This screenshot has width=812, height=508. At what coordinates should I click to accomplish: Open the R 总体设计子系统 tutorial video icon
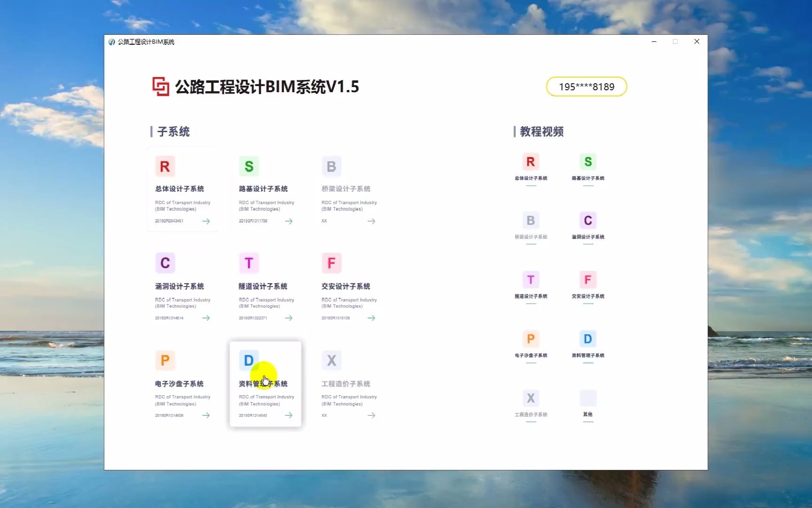pos(531,161)
